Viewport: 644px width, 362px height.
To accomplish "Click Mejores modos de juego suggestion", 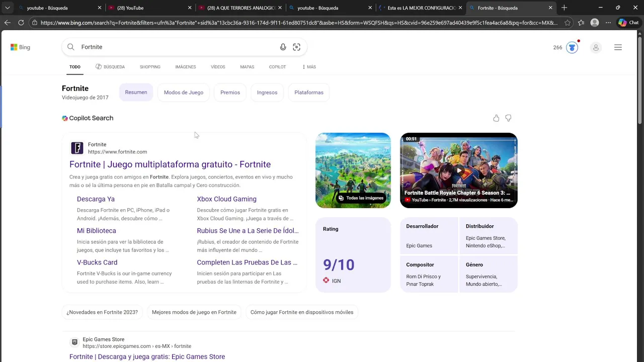I will 194,312.
